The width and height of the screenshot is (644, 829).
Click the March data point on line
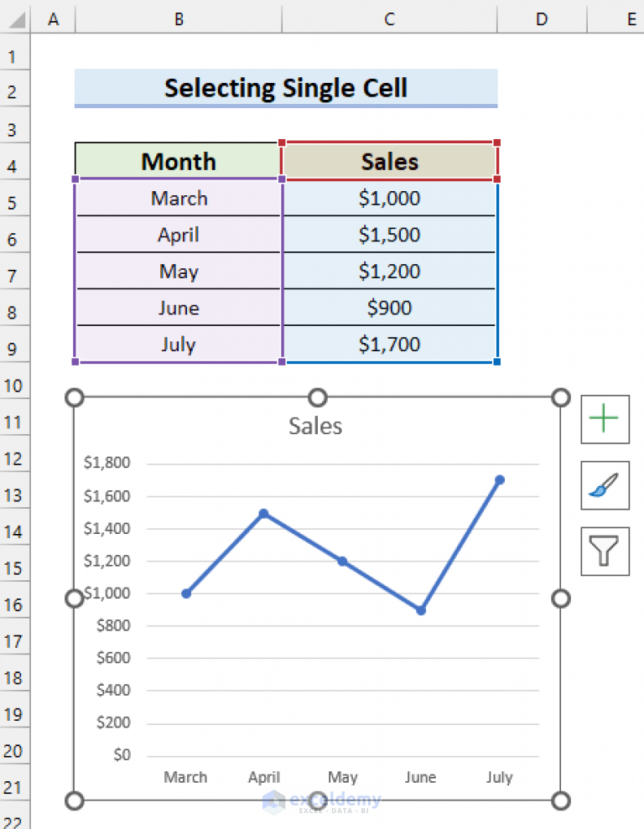tap(186, 593)
